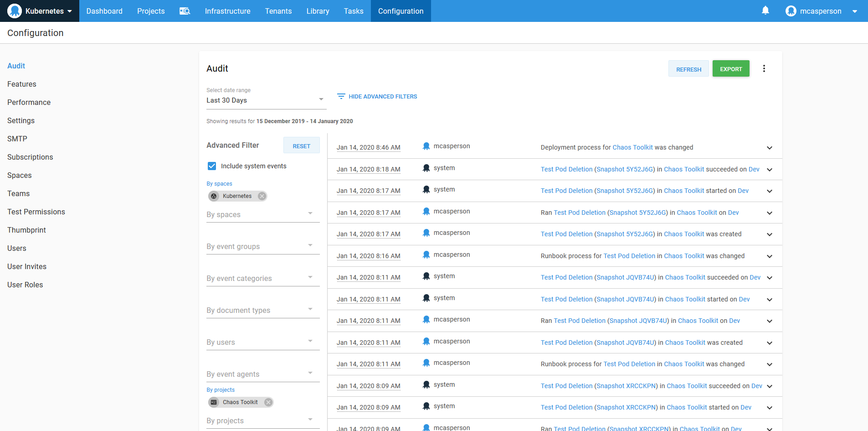Click the Export button
The width and height of the screenshot is (868, 431).
pos(731,68)
